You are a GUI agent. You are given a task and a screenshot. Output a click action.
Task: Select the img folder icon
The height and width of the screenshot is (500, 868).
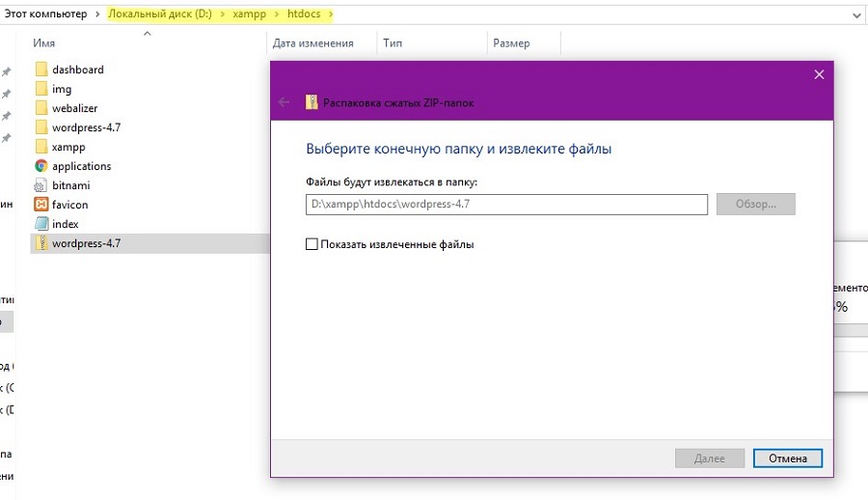pos(41,89)
